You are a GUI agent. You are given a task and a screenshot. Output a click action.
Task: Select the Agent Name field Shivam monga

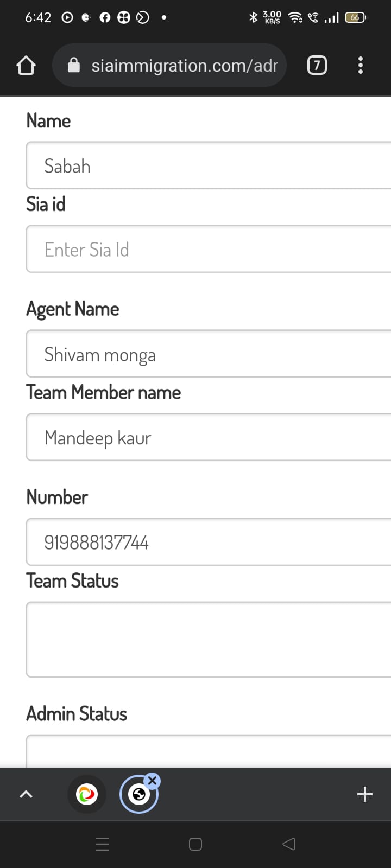click(x=209, y=354)
